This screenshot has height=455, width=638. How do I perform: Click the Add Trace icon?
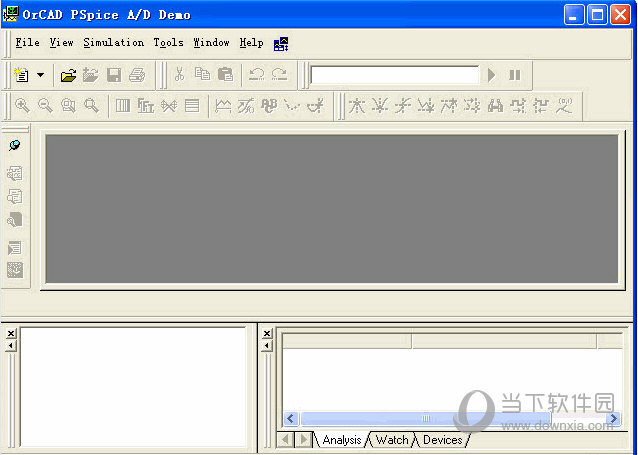tap(223, 106)
